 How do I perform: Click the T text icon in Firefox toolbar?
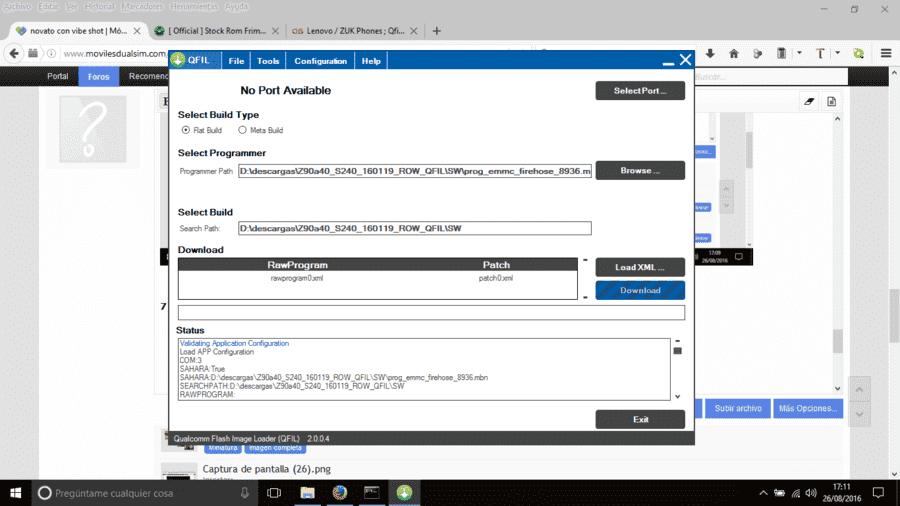click(x=820, y=53)
